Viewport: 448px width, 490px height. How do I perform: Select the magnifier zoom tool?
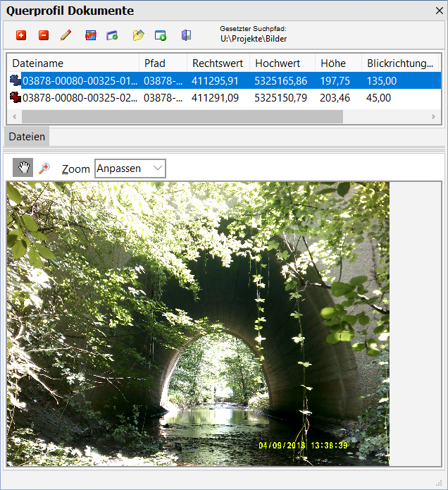click(44, 168)
